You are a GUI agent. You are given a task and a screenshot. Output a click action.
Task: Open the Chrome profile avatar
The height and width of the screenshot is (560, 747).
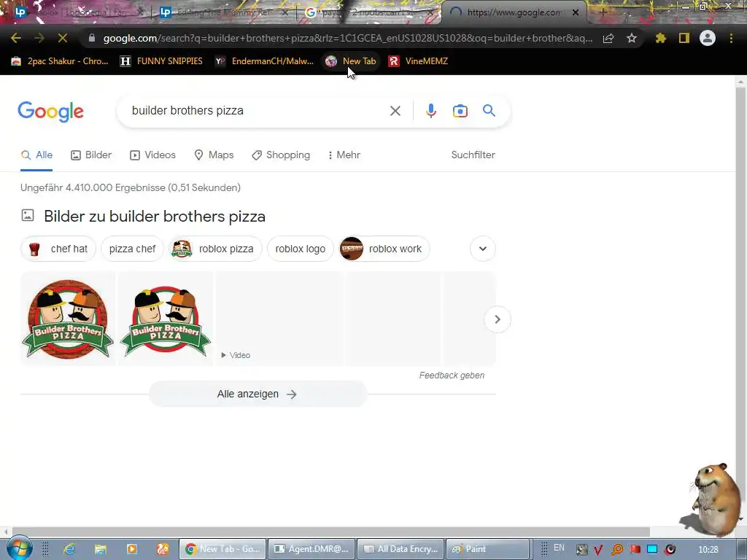[x=708, y=38]
